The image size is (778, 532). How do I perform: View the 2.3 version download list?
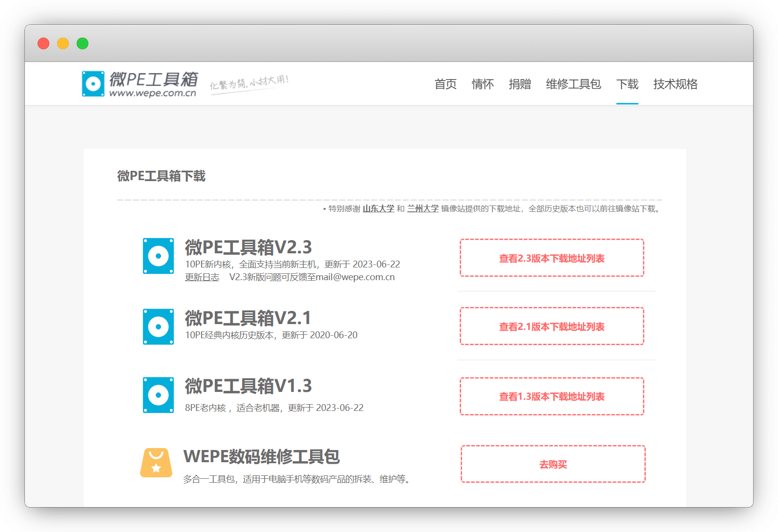pyautogui.click(x=552, y=258)
